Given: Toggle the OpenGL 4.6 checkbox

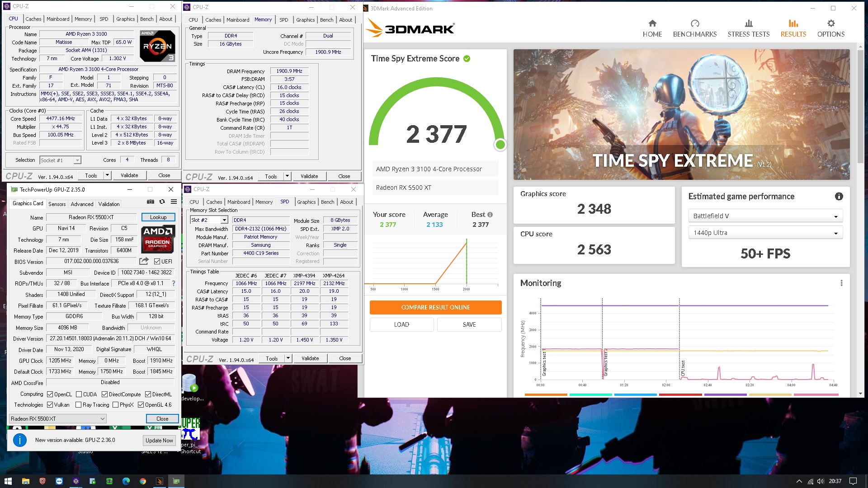Looking at the screenshot, I should [x=141, y=405].
